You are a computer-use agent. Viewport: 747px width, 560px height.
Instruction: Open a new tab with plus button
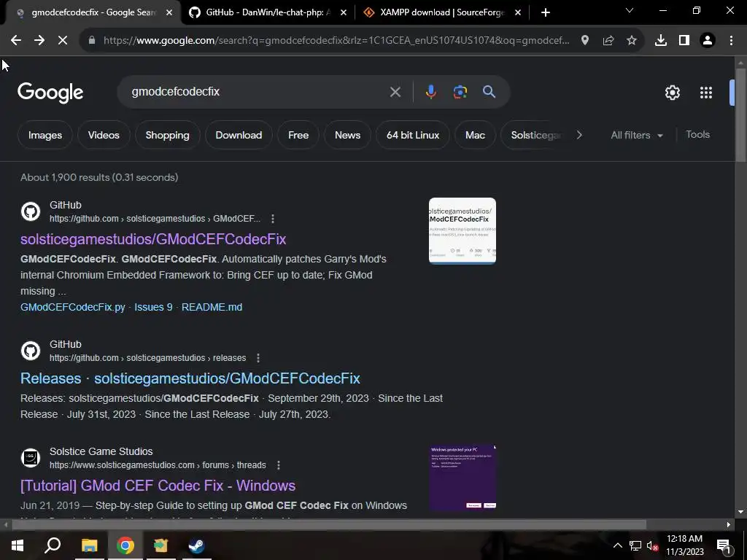click(x=546, y=12)
